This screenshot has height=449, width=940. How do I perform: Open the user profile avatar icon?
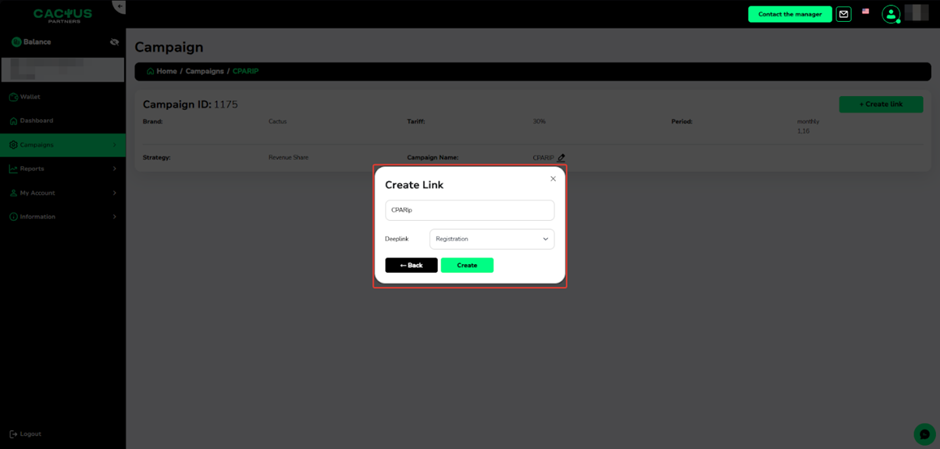coord(890,14)
